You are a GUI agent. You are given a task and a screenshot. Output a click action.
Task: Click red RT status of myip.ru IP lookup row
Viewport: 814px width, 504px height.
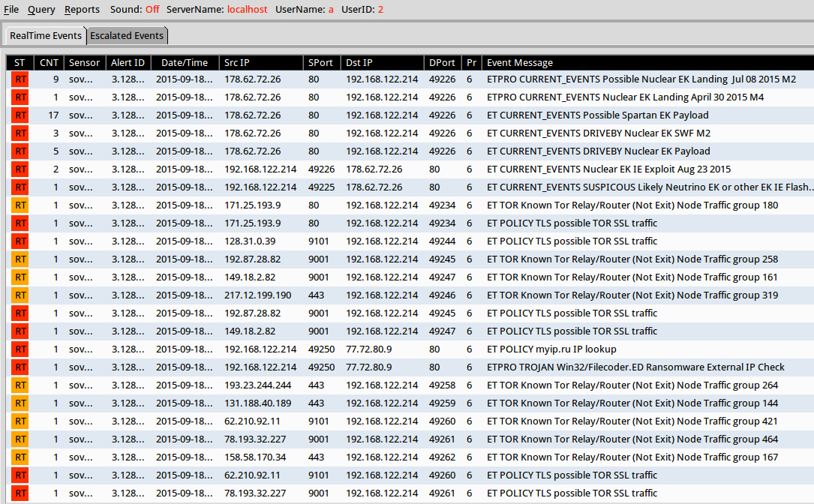[20, 349]
